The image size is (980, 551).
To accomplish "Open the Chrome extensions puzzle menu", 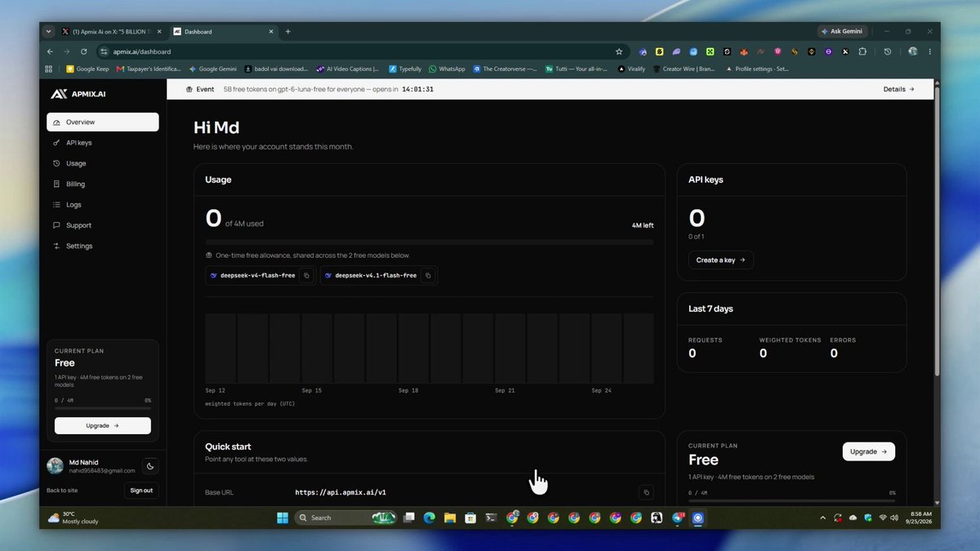I will [863, 51].
